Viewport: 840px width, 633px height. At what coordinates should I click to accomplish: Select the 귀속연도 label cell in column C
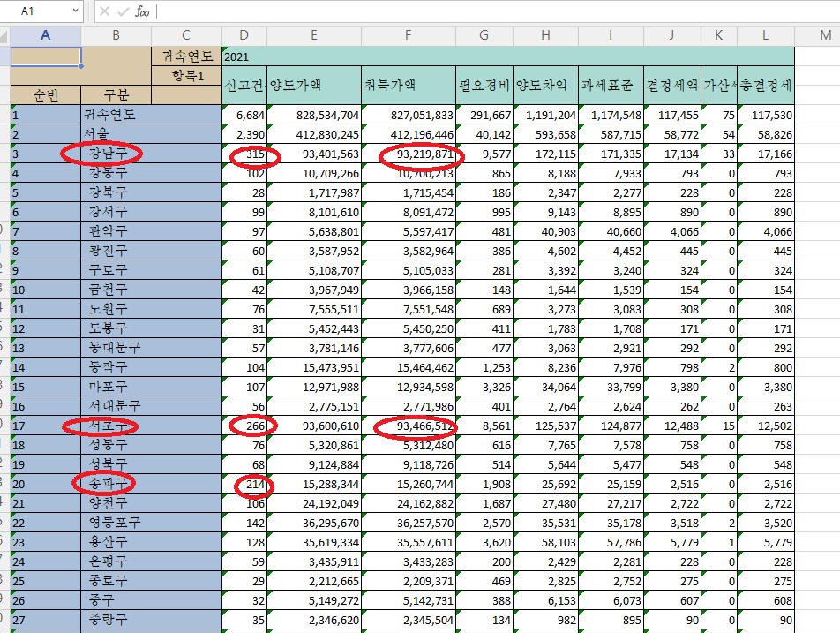(186, 56)
